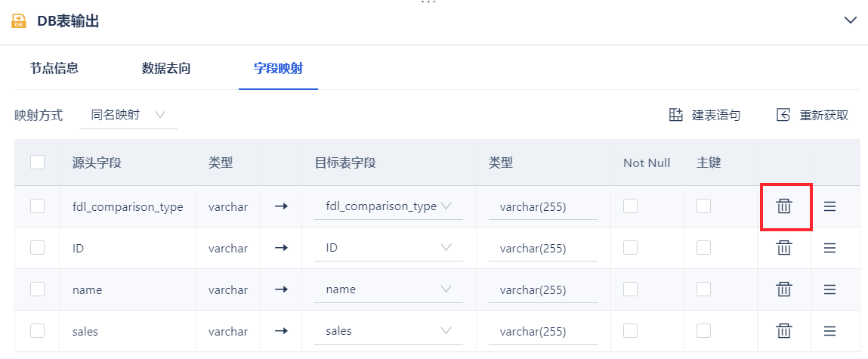The image size is (868, 359).
Task: Click the varchar(255) type field for name
Action: (542, 289)
